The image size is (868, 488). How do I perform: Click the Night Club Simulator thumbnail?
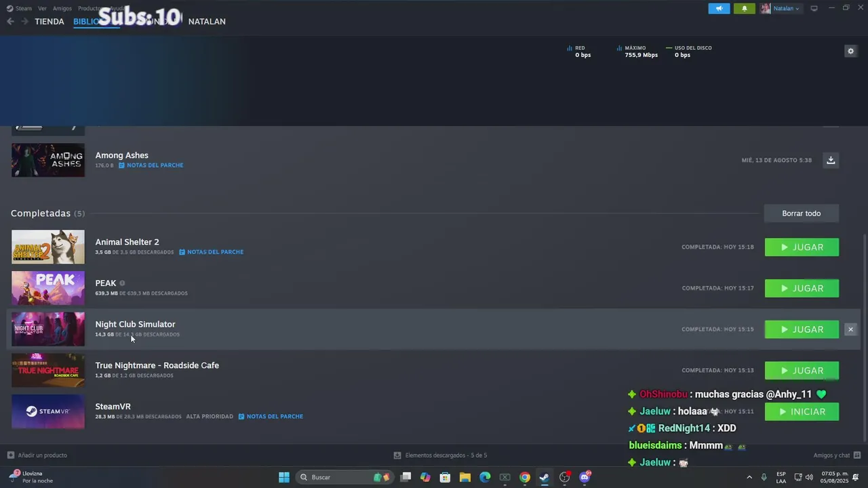click(x=48, y=329)
